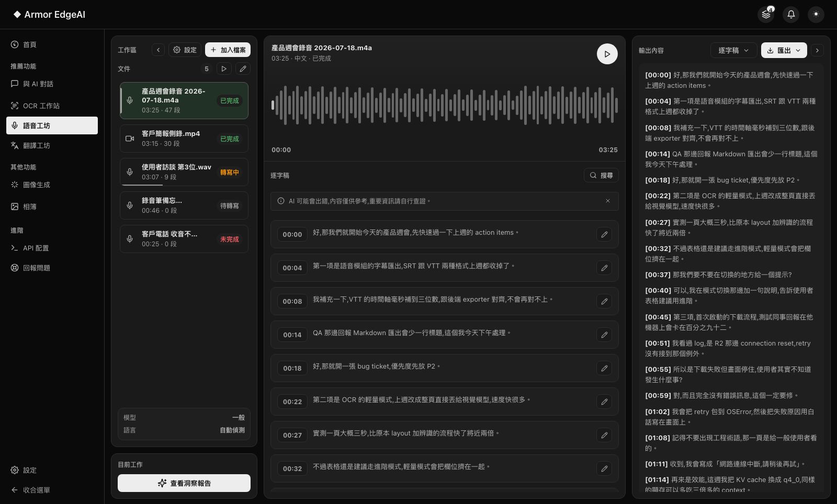Image resolution: width=837 pixels, height=504 pixels.
Task: Select the file 產品週會錄音 2026-07-18.m4a
Action: click(x=184, y=100)
